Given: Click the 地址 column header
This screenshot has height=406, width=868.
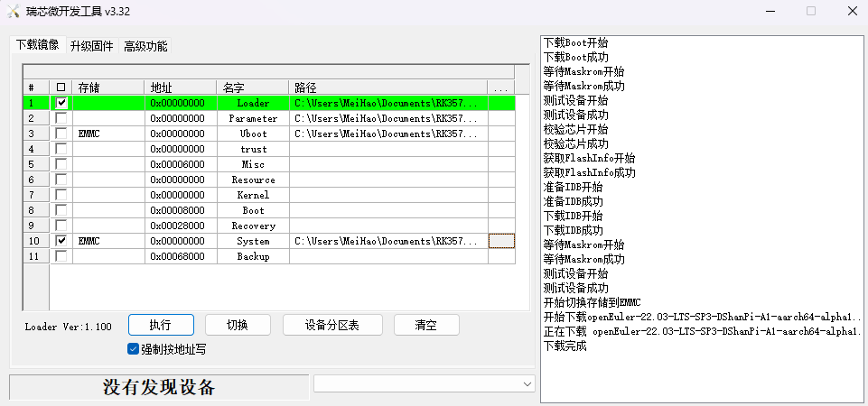Looking at the screenshot, I should [x=181, y=88].
